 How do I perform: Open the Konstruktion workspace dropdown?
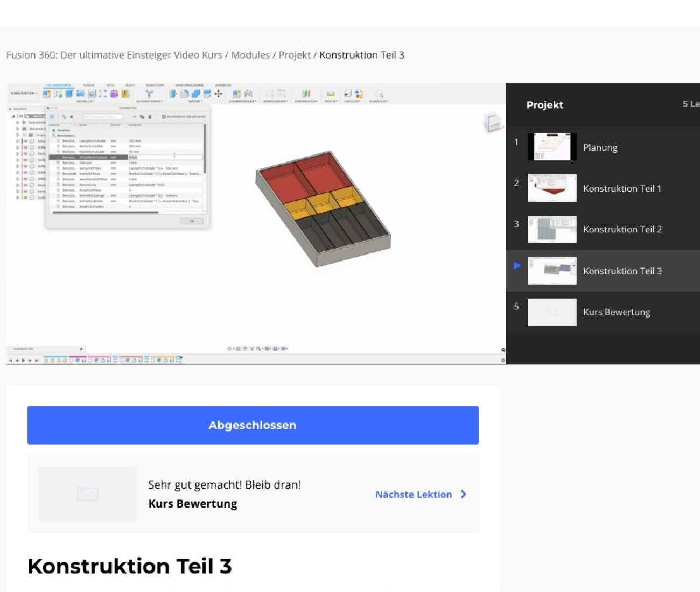pos(24,94)
